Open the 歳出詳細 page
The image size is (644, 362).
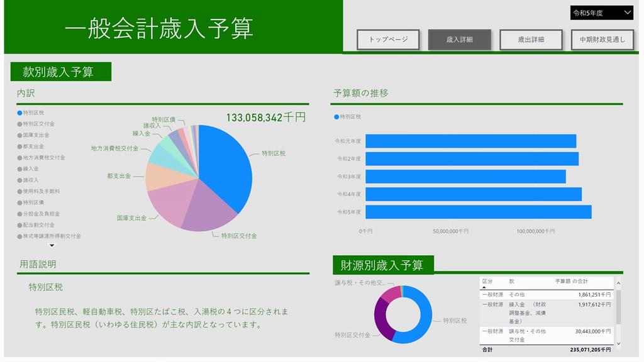coord(531,40)
